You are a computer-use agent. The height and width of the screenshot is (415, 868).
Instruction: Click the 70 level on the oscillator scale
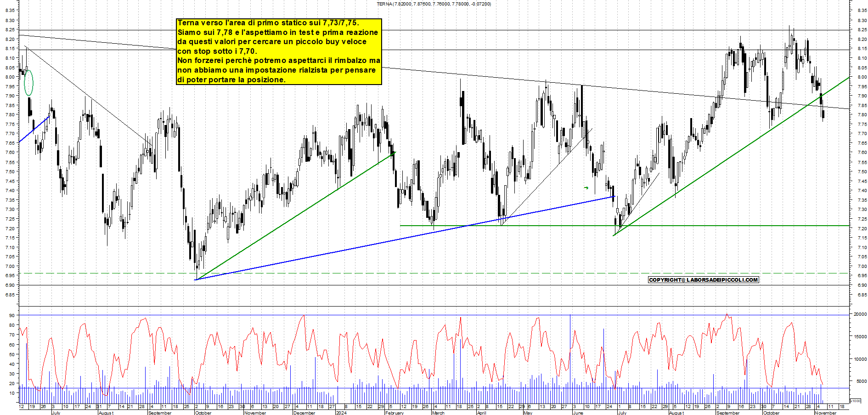[x=11, y=335]
